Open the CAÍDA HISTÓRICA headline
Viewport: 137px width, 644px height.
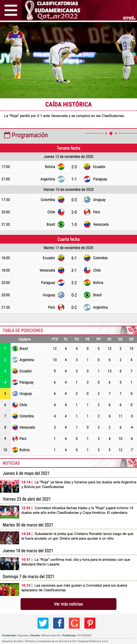click(x=68, y=104)
